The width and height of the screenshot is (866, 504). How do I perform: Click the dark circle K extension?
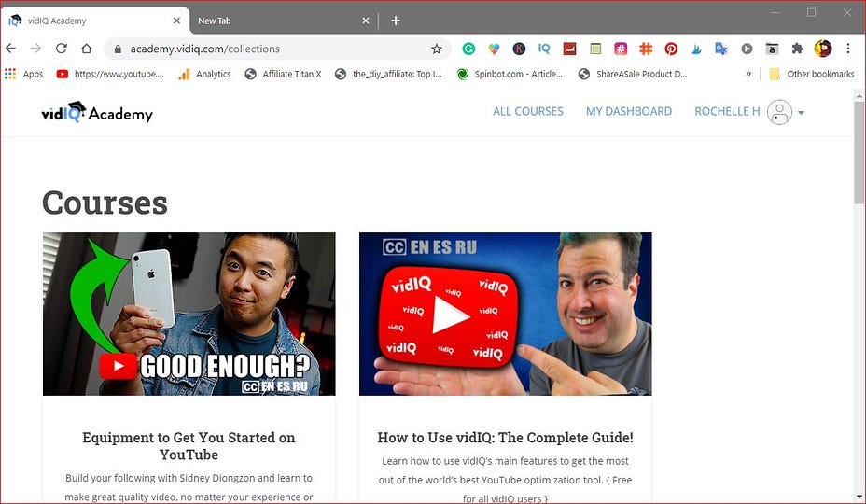click(x=519, y=49)
